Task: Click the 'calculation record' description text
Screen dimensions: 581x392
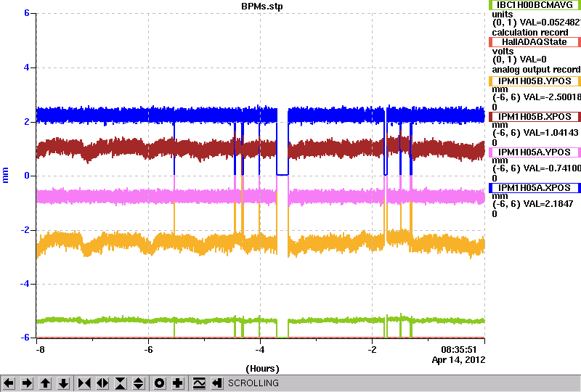Action: [530, 33]
